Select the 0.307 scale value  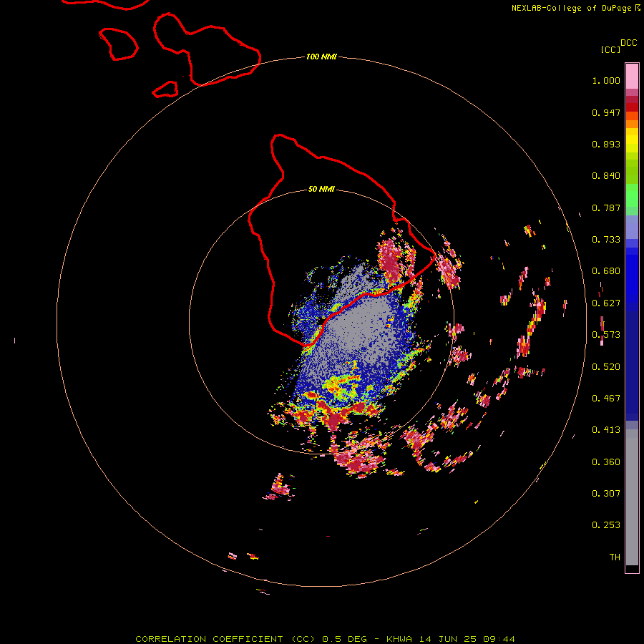click(x=606, y=494)
